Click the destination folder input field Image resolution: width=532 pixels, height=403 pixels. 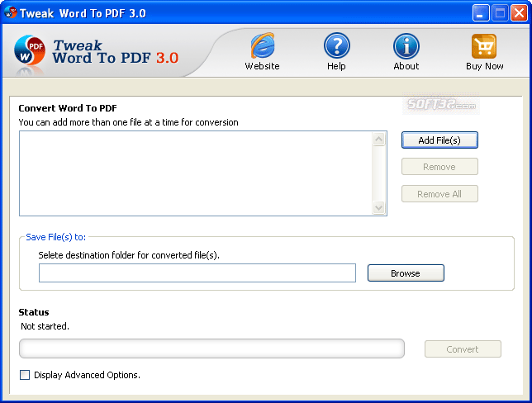(197, 273)
